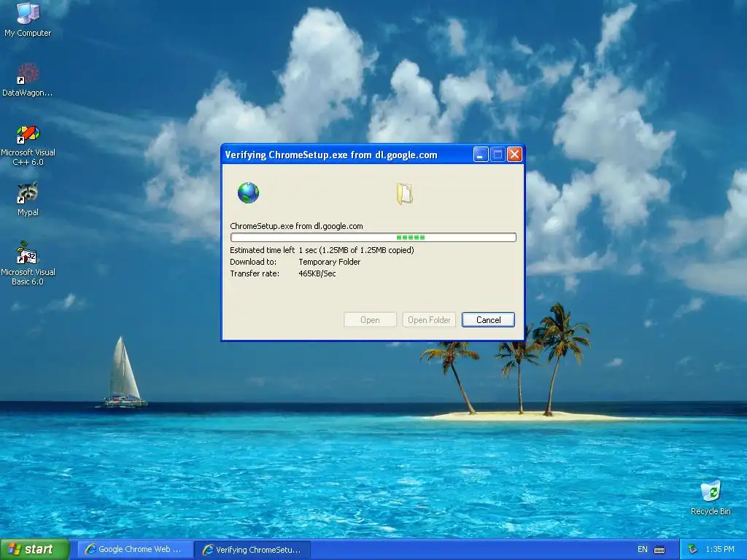Screen dimensions: 747x560
Task: Open the Start menu
Action: click(35, 550)
